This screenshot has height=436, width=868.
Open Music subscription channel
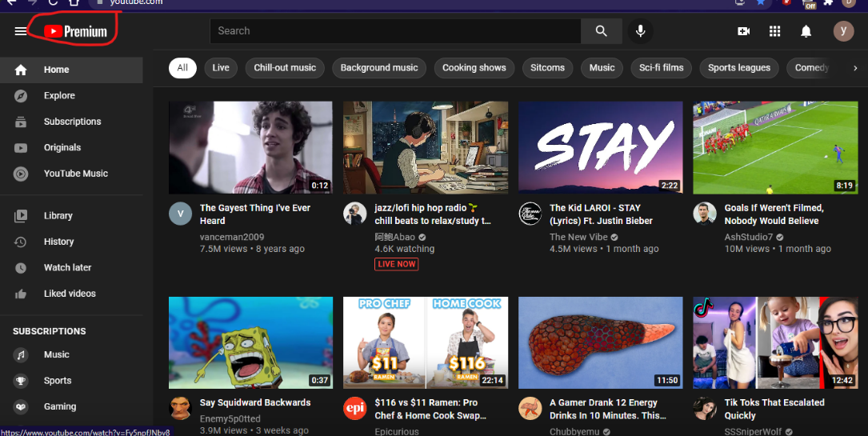click(71, 354)
